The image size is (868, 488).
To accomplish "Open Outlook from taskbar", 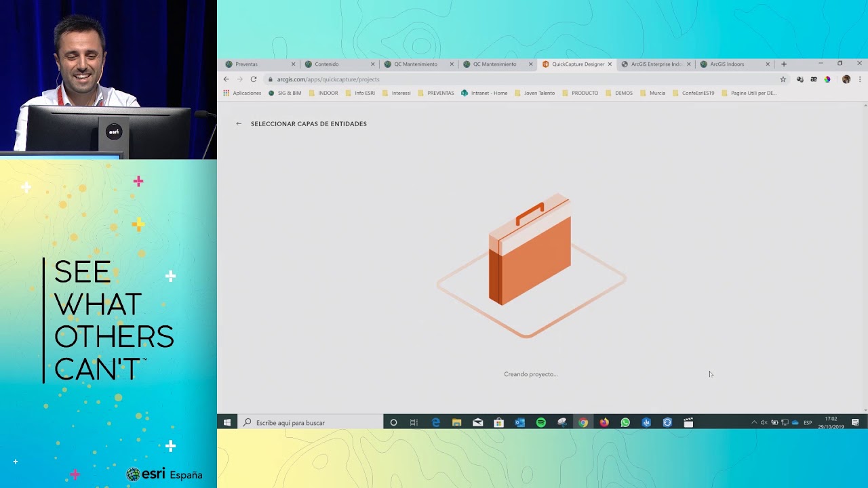I will tap(519, 422).
